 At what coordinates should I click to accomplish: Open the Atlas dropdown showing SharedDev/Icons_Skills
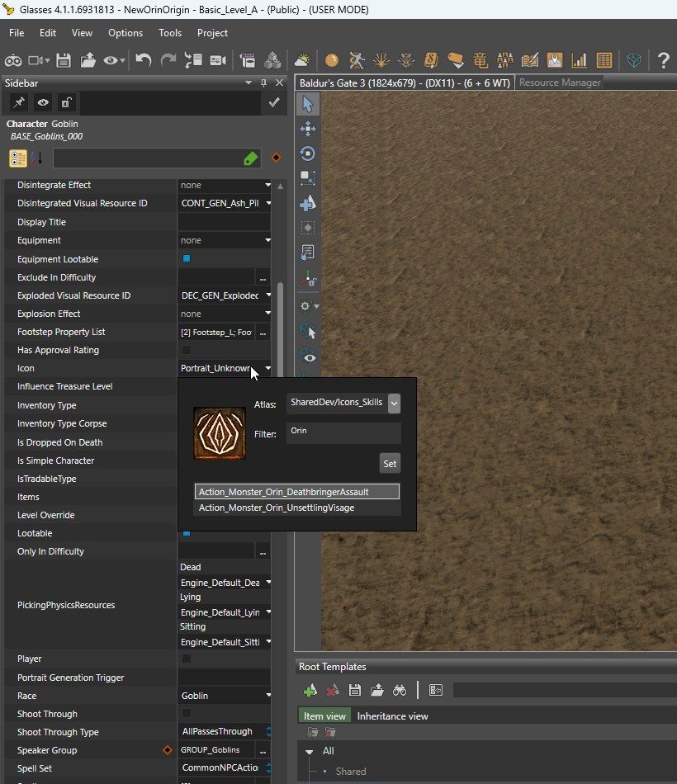point(395,403)
